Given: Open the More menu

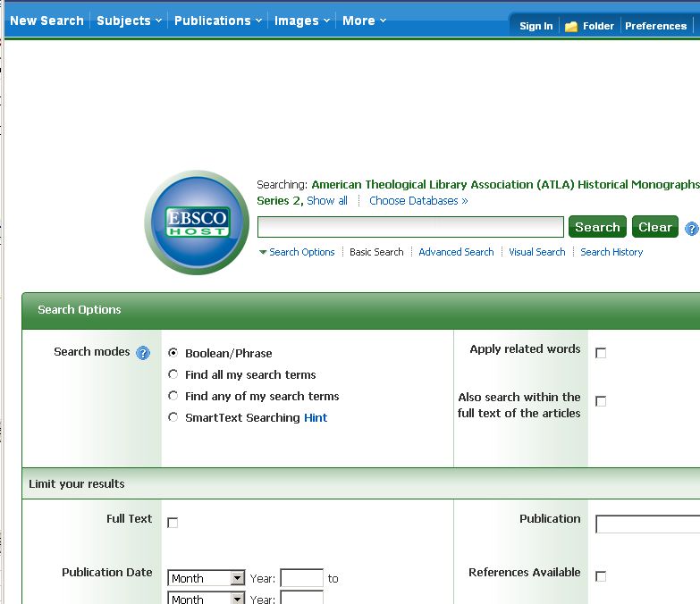Looking at the screenshot, I should 364,21.
